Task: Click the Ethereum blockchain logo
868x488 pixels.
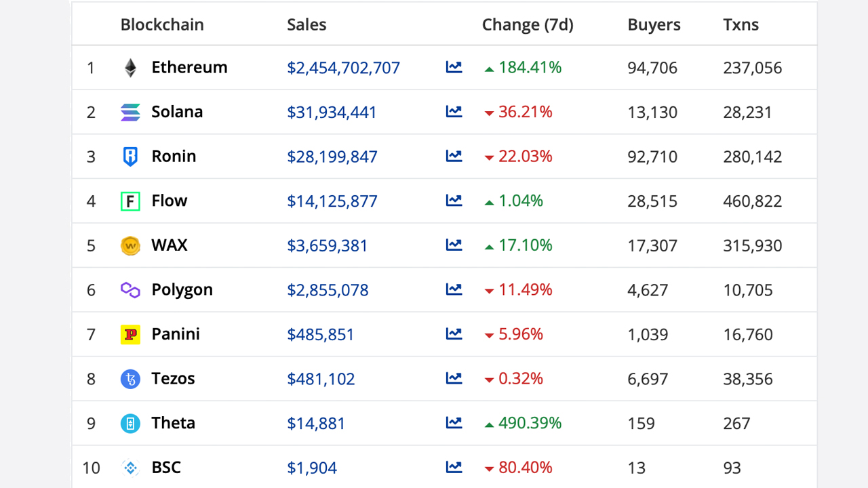Action: [x=130, y=67]
